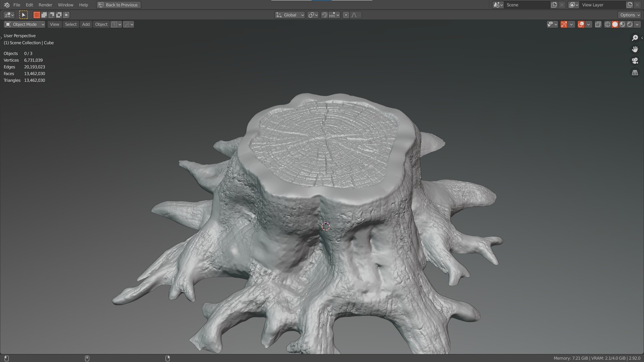Choose Invert selection mode
This screenshot has width=644, height=362.
(59, 15)
